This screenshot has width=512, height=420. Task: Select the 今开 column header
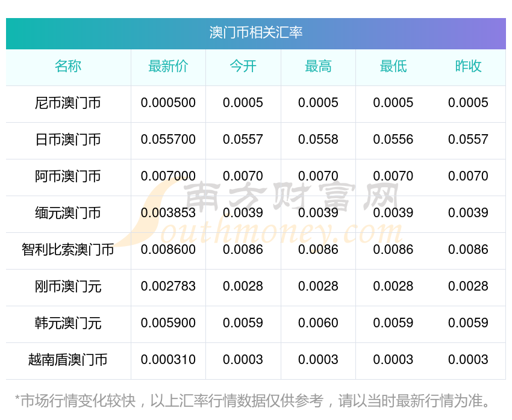point(243,66)
